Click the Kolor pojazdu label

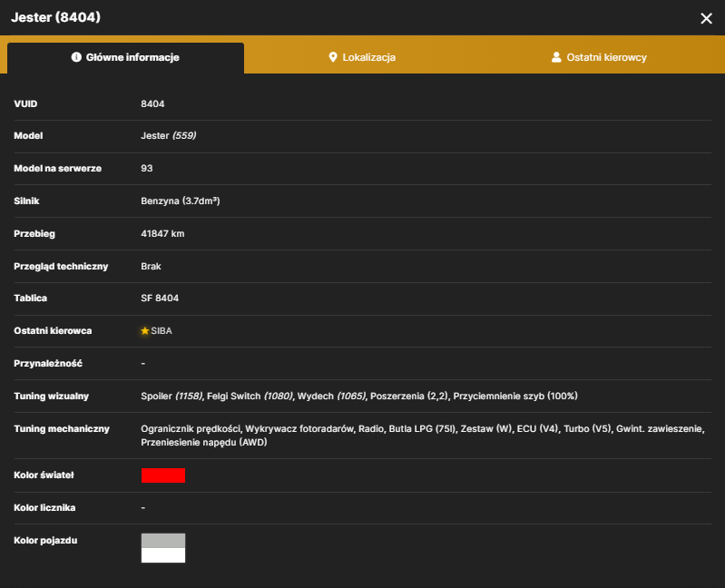[45, 541]
